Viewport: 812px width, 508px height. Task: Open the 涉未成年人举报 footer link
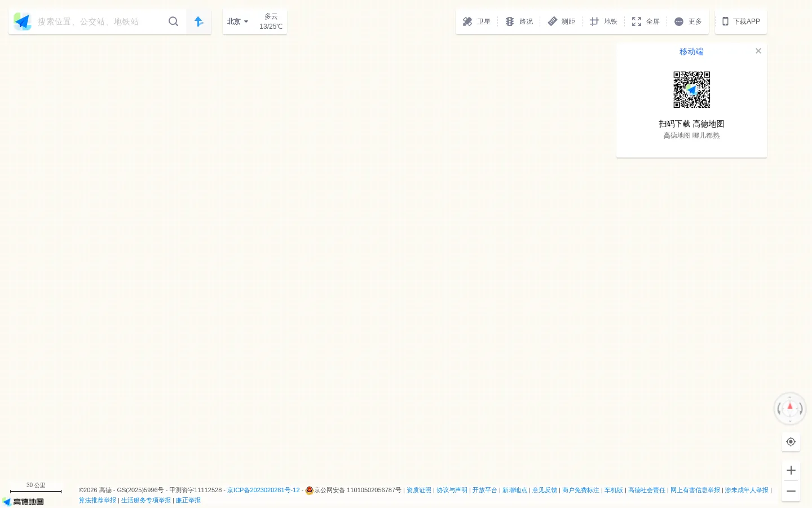pyautogui.click(x=747, y=490)
